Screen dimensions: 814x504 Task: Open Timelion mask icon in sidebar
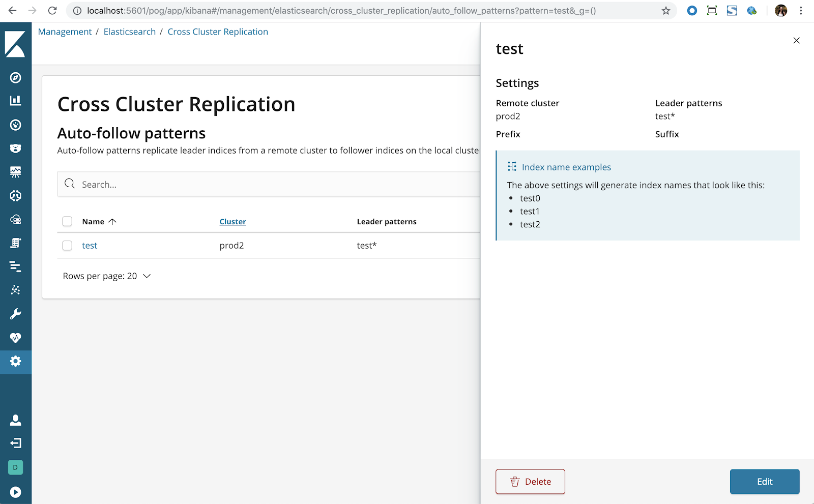point(16,148)
